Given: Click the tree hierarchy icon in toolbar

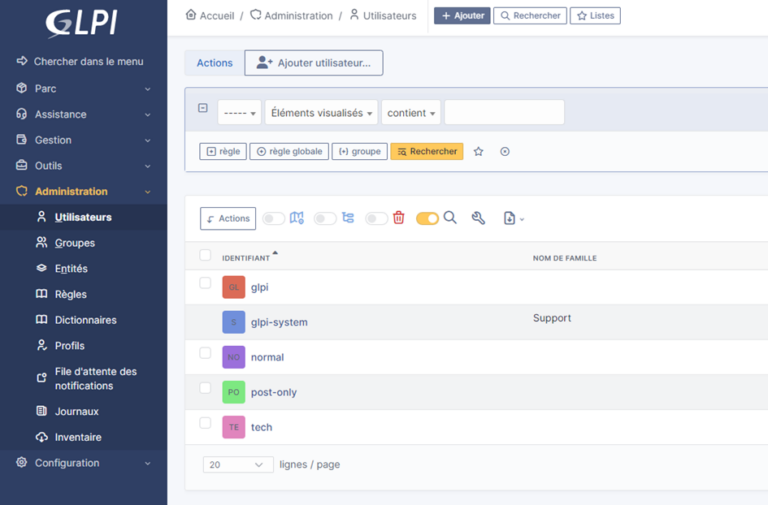Looking at the screenshot, I should [x=348, y=218].
